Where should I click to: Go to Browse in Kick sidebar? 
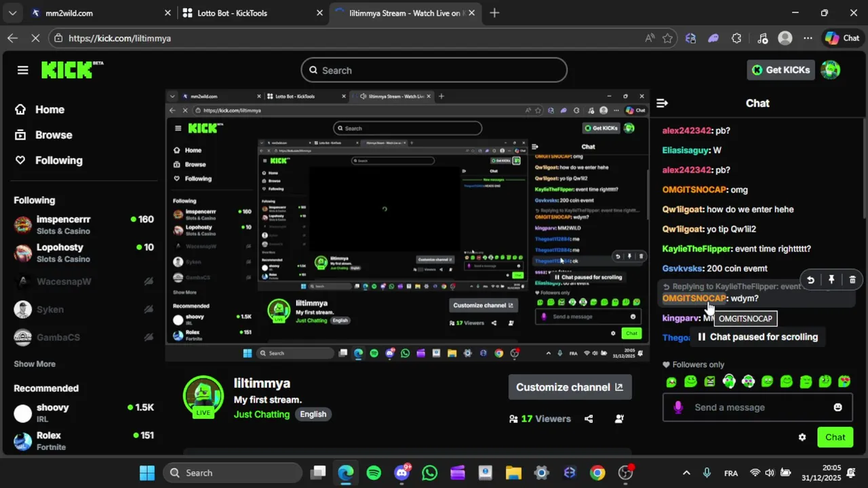coord(45,135)
